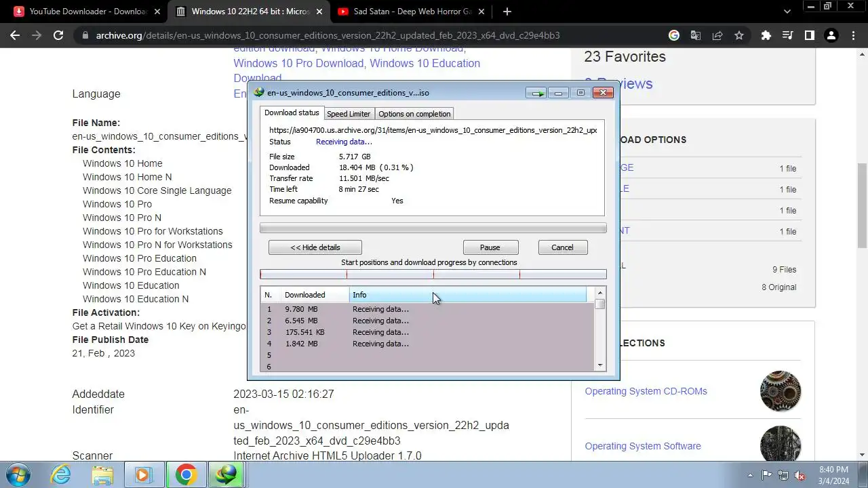Open Internet Download Manager taskbar icon
Screen dimensions: 868x488
point(226,474)
